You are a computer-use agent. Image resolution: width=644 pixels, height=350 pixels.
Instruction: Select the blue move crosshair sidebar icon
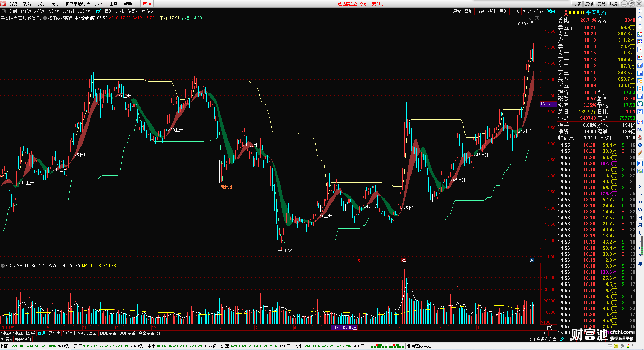(x=640, y=145)
